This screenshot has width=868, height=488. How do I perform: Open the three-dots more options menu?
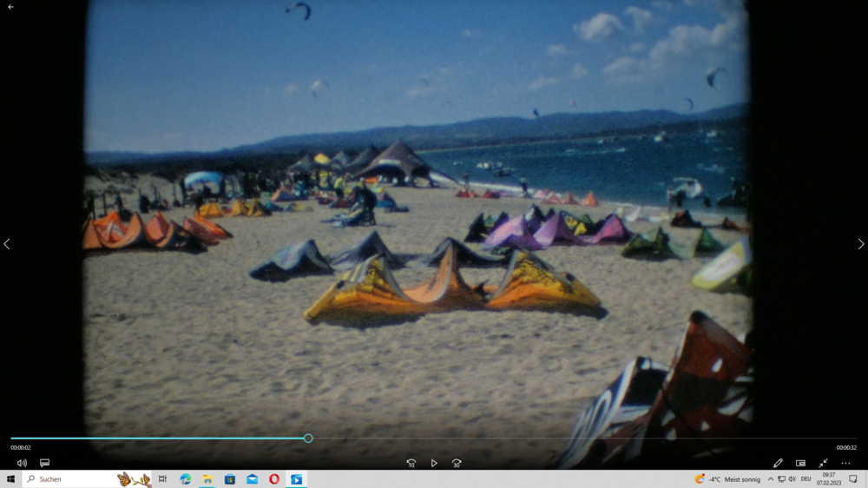pyautogui.click(x=845, y=464)
